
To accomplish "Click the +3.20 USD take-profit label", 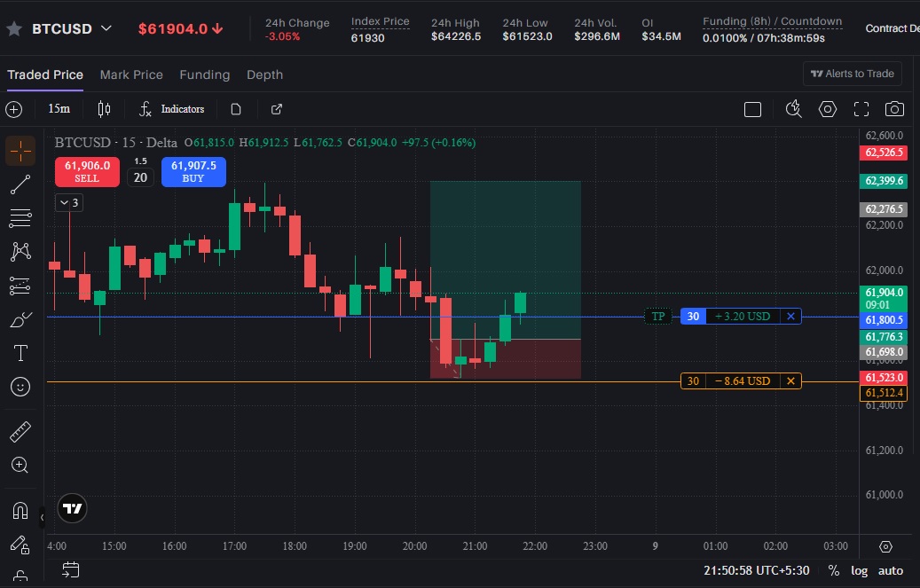I will (743, 317).
